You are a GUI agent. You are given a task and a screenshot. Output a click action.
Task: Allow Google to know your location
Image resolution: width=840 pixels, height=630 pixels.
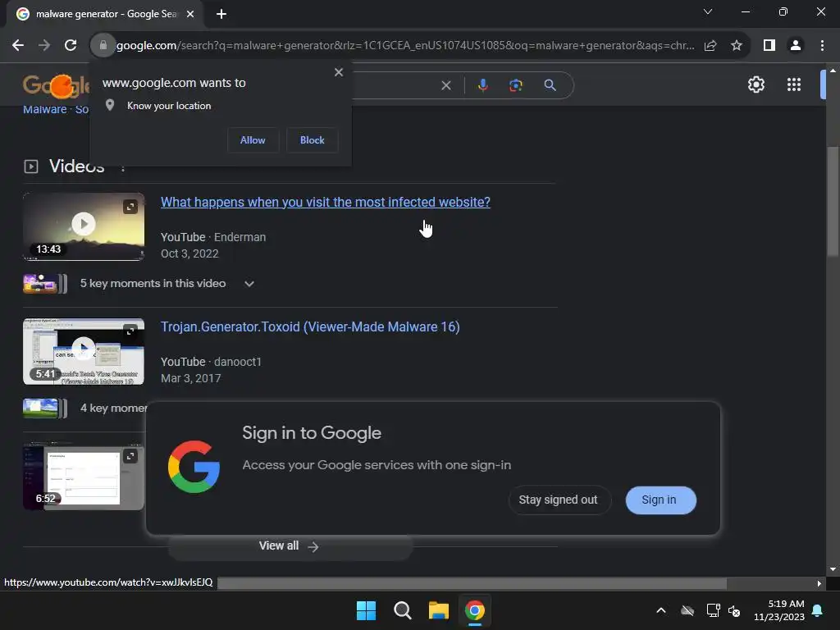click(253, 140)
